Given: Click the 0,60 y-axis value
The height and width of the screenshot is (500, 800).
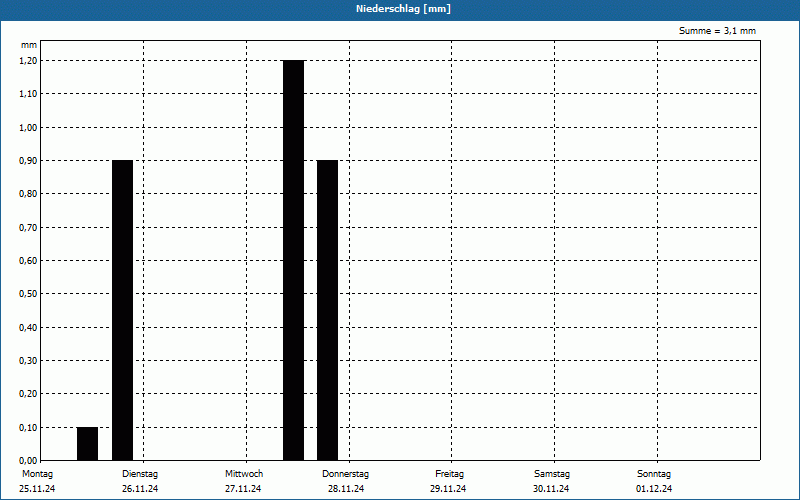Looking at the screenshot, I should (28, 261).
